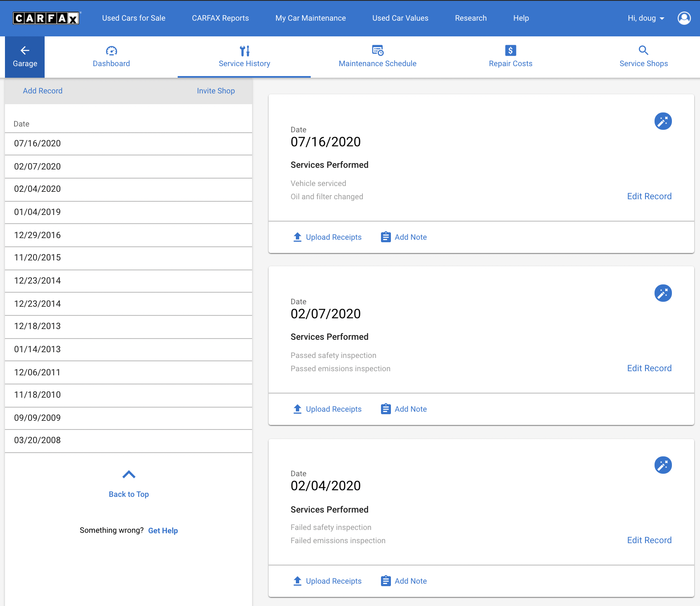Switch to the Dashboard tab
This screenshot has width=700, height=606.
pyautogui.click(x=111, y=57)
